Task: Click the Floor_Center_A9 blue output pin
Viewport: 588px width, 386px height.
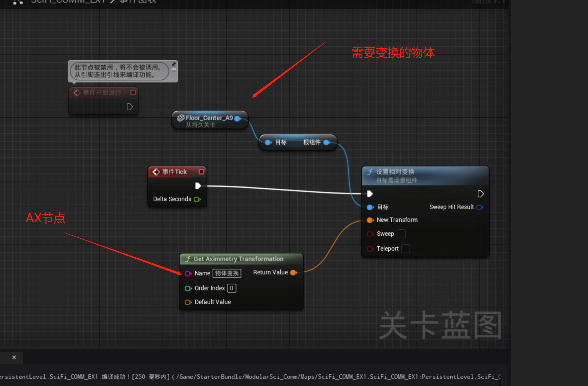Action: pos(237,119)
